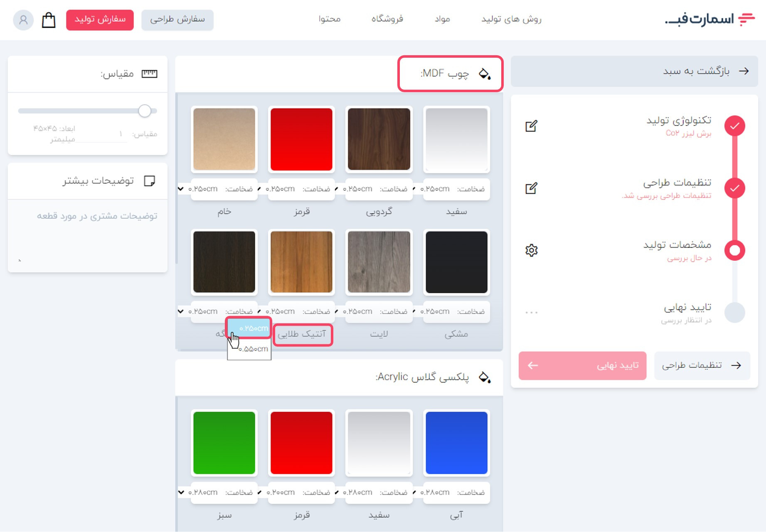Screen dimensions: 766x532
Task: Click the paint bucket icon next to Acrylic heading
Action: 485,377
